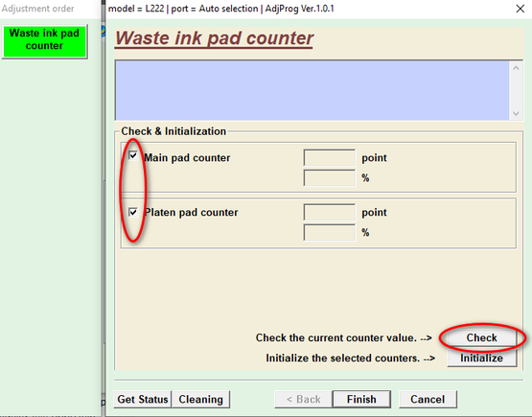The height and width of the screenshot is (417, 532).
Task: Click the Platen pad counter point field
Action: (330, 213)
